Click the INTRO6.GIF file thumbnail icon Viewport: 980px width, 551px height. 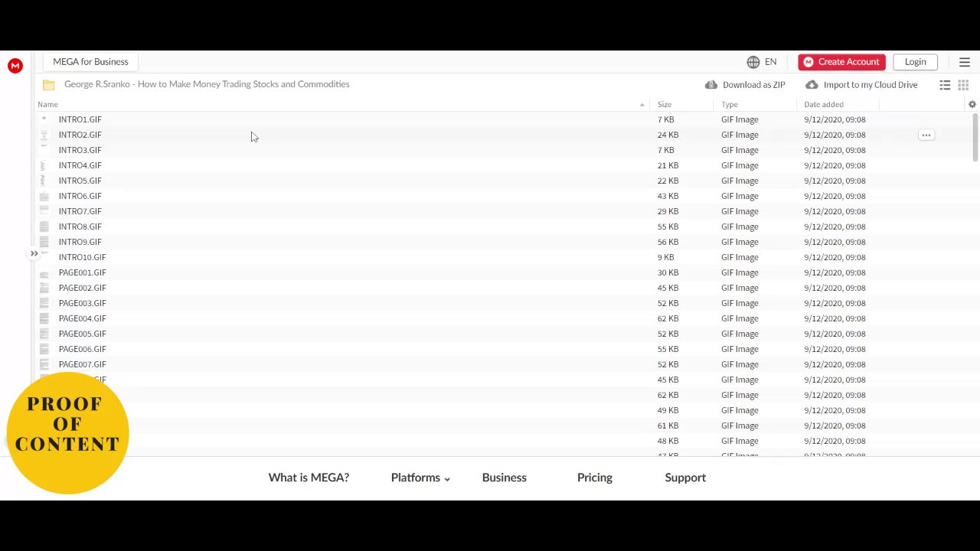tap(44, 196)
